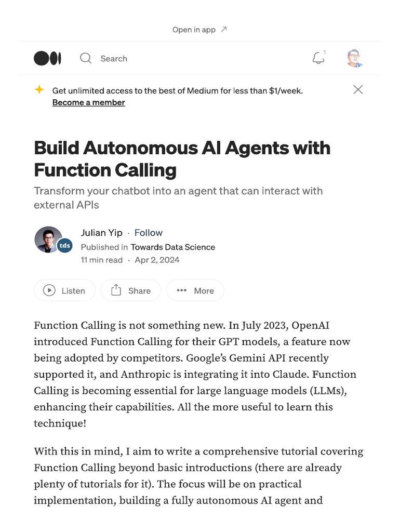Click Julian Yip's author avatar

(x=48, y=240)
